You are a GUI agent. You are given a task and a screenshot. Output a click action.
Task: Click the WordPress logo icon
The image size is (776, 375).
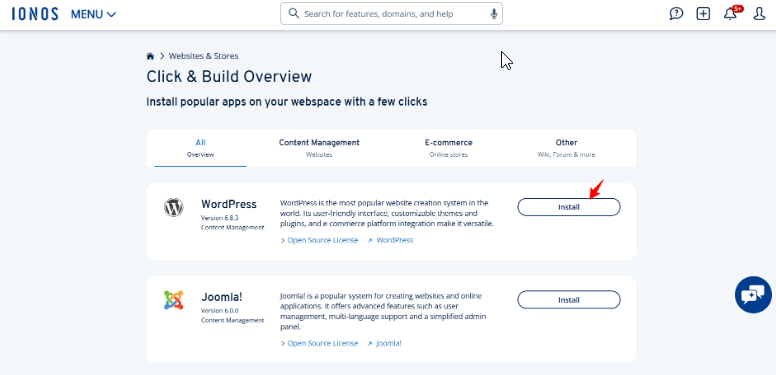coord(174,207)
